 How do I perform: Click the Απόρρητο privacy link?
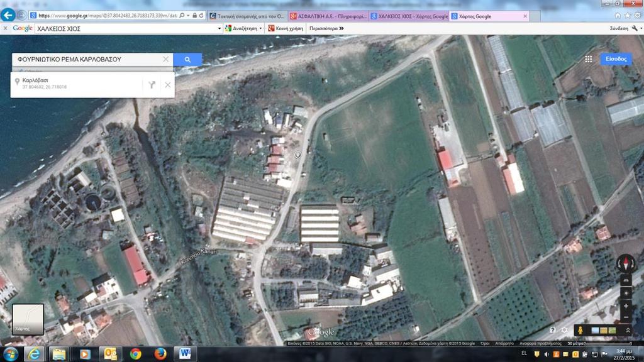pyautogui.click(x=504, y=343)
